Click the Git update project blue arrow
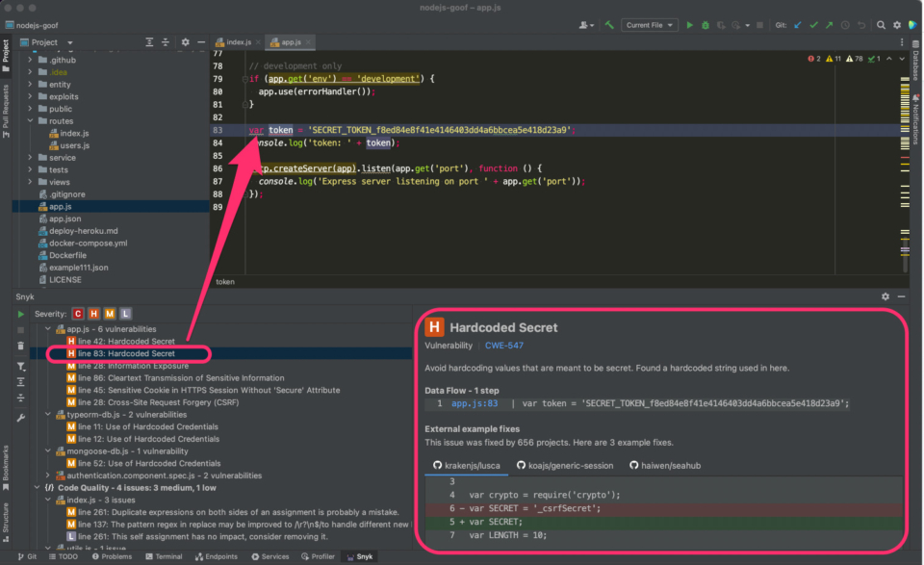Screen dimensions: 924x565 tap(798, 25)
